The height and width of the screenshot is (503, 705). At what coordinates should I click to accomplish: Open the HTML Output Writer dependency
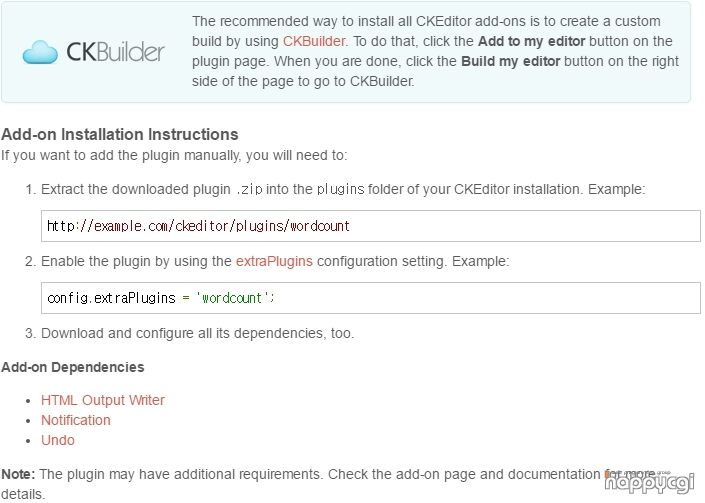pos(103,400)
